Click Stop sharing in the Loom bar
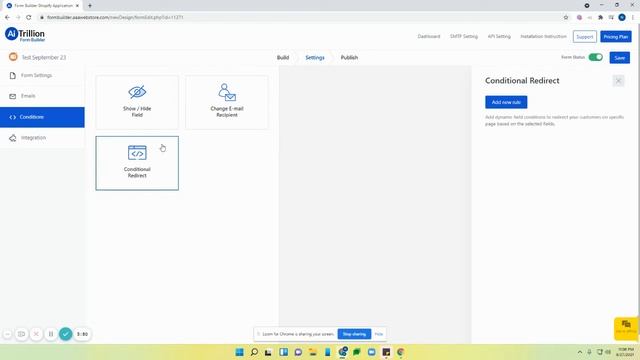 tap(354, 334)
